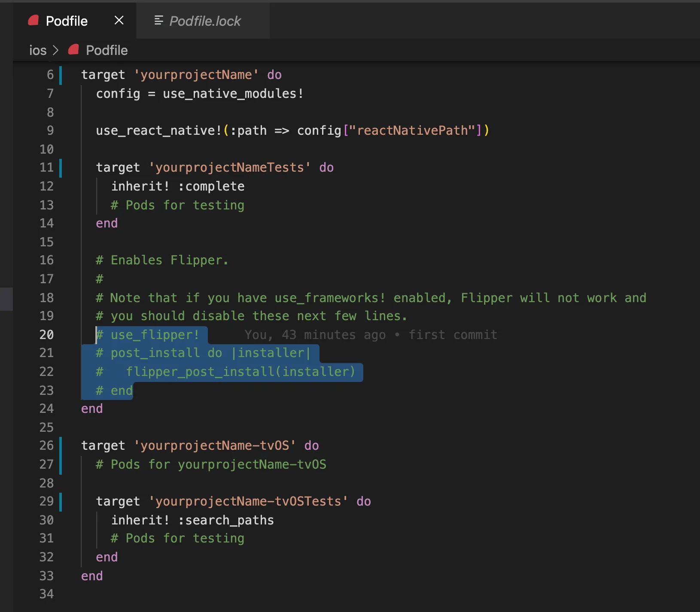The height and width of the screenshot is (612, 700).
Task: Click the 'yourprojectName-tvOS' target string on line 26
Action: tap(214, 445)
